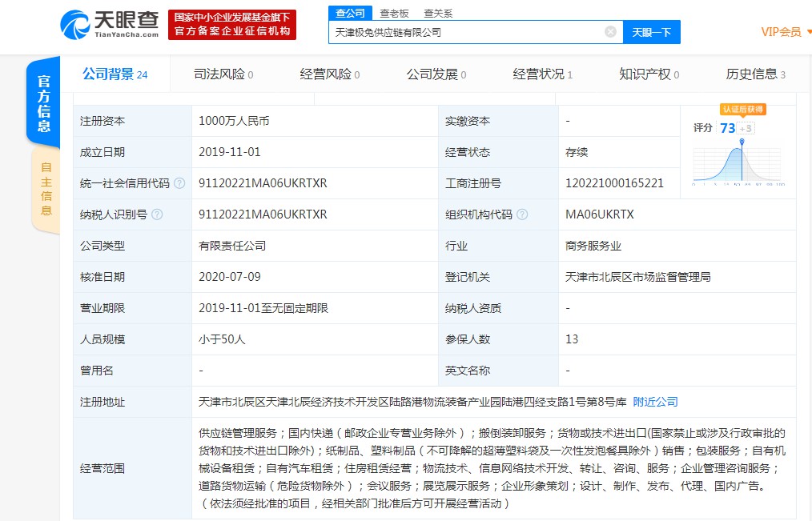Screen dimensions: 812x521
Task: Select the 公司发展 tab
Action: pos(436,74)
